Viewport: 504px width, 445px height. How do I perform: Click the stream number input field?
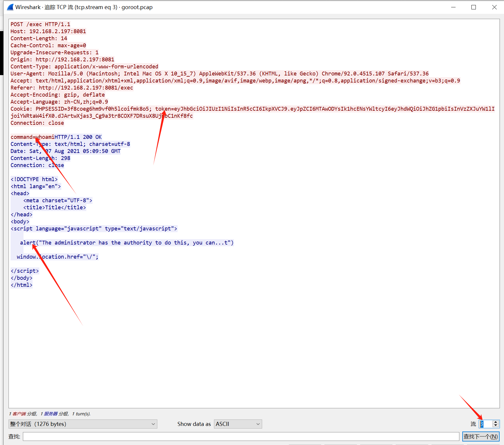click(486, 424)
